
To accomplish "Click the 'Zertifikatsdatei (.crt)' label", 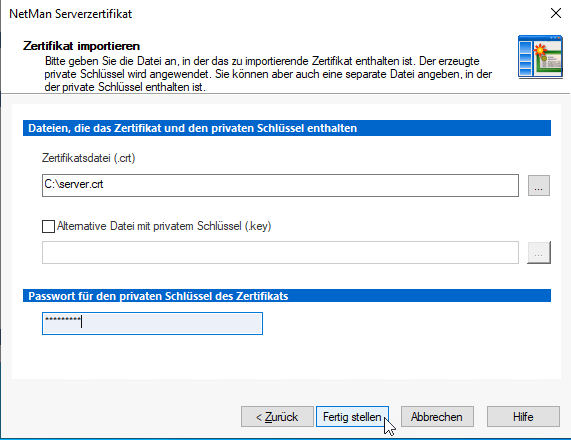I will point(88,158).
